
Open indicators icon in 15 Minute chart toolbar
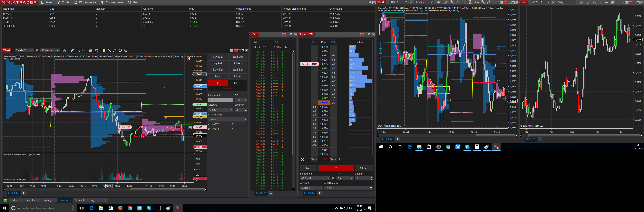click(109, 50)
